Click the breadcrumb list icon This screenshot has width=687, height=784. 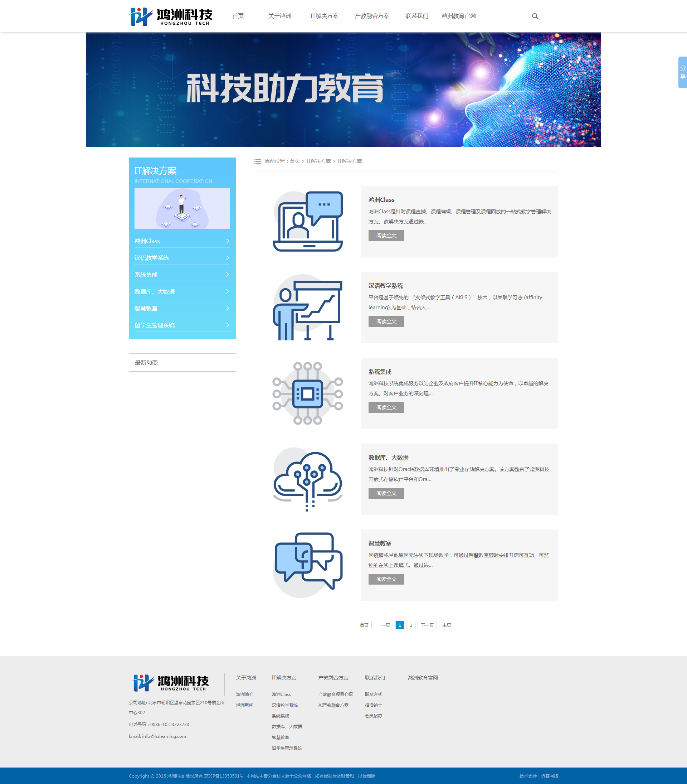pos(258,161)
